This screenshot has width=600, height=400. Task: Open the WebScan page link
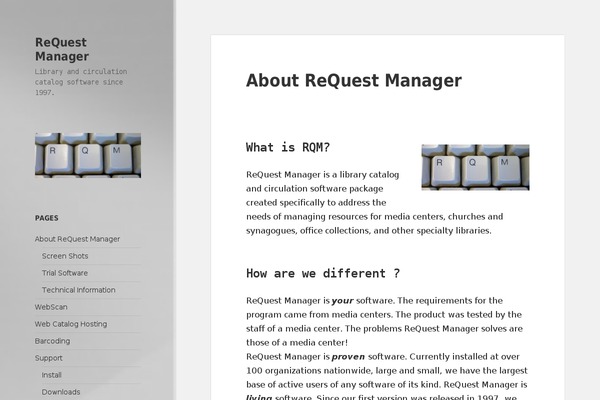(51, 307)
